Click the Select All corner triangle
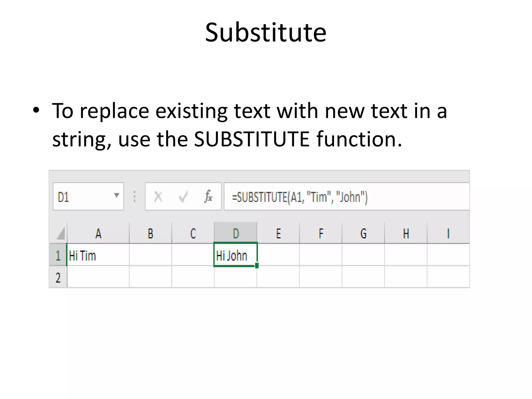This screenshot has width=532, height=399. (61, 233)
